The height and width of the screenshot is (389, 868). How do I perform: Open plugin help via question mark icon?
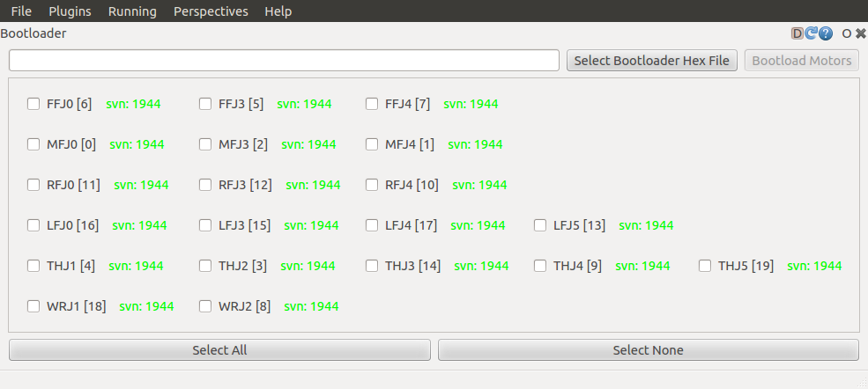826,33
